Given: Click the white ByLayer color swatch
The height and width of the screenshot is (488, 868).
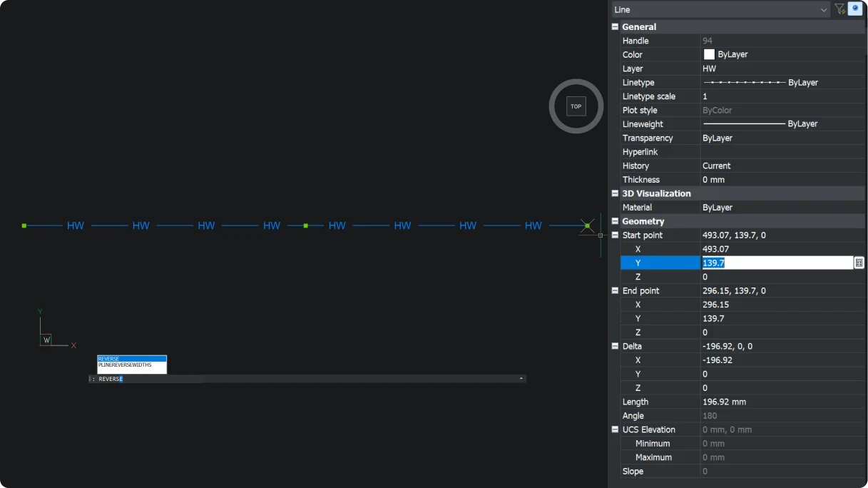Looking at the screenshot, I should coord(709,55).
